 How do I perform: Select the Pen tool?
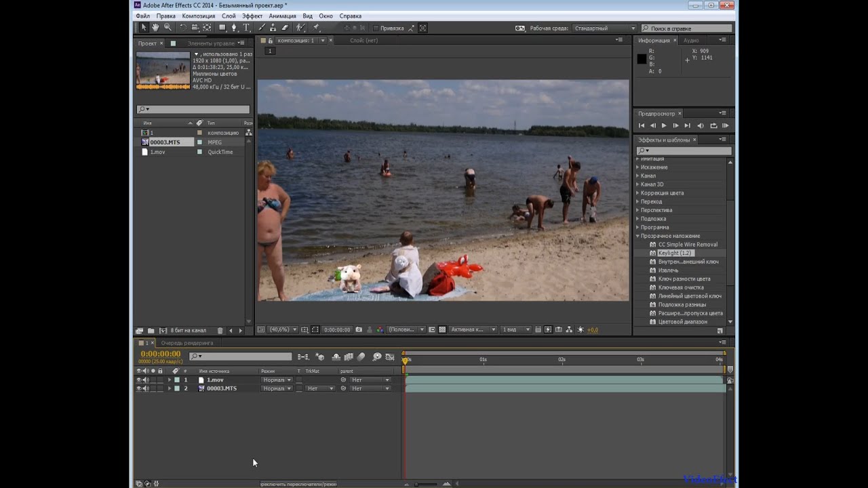pos(234,28)
